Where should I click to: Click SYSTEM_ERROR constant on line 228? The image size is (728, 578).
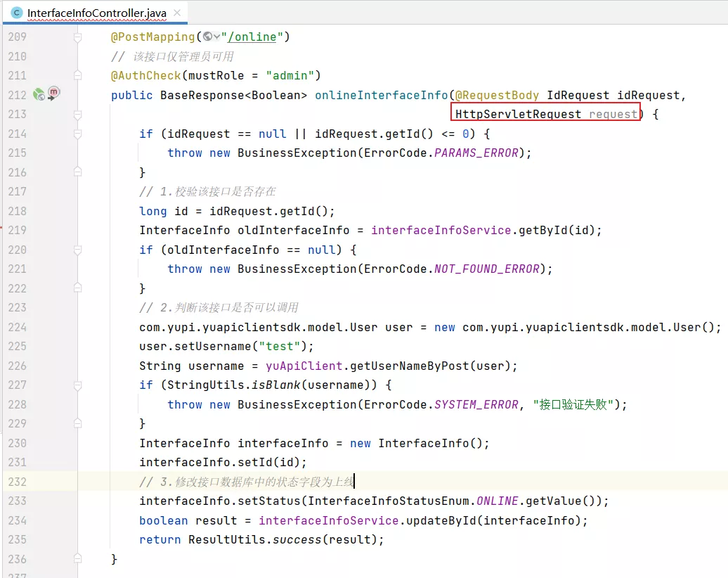(x=476, y=404)
